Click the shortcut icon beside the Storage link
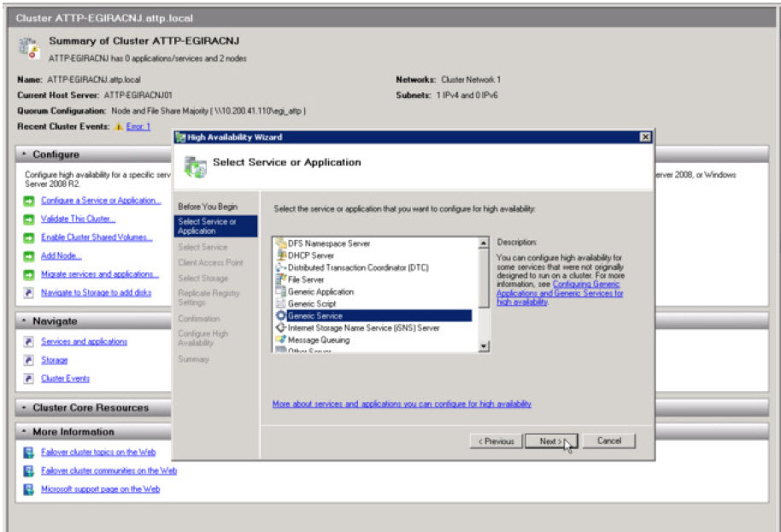The width and height of the screenshot is (781, 532). pos(29,360)
